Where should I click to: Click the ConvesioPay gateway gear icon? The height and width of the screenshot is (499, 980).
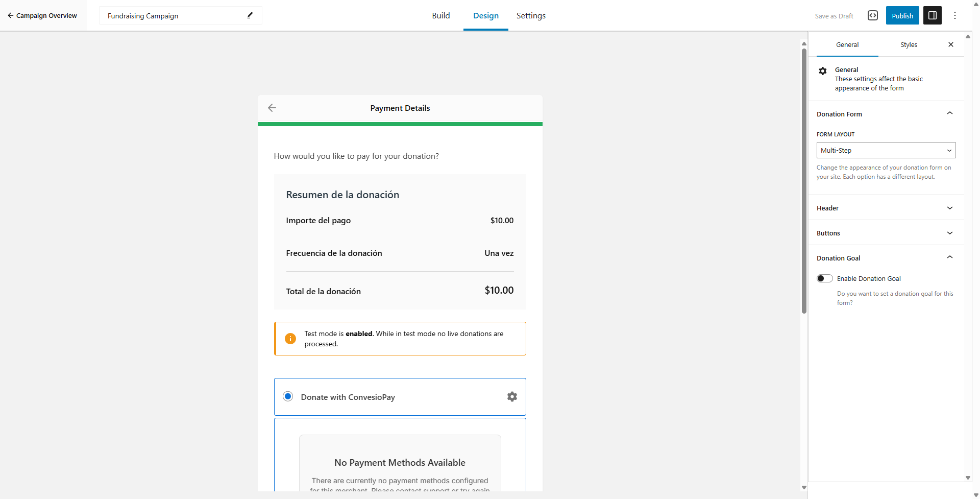pyautogui.click(x=512, y=397)
